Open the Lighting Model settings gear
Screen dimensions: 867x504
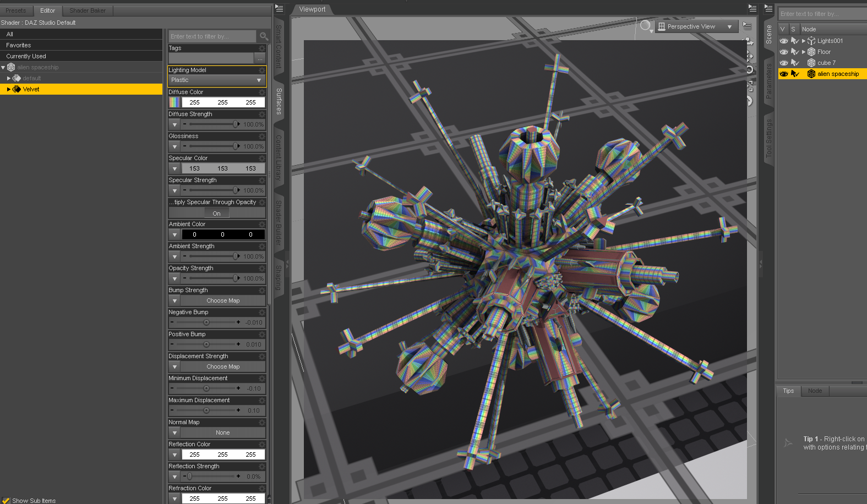click(262, 70)
